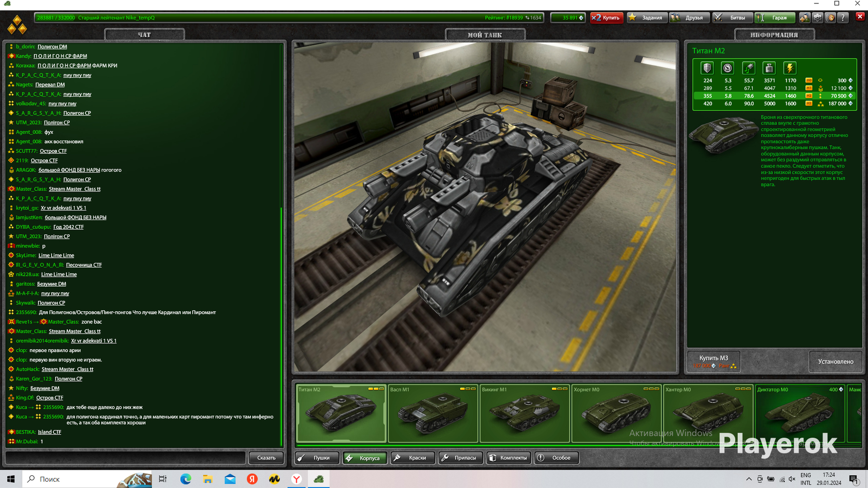Open Task View on the taskbar
The height and width of the screenshot is (488, 868).
pyautogui.click(x=163, y=479)
